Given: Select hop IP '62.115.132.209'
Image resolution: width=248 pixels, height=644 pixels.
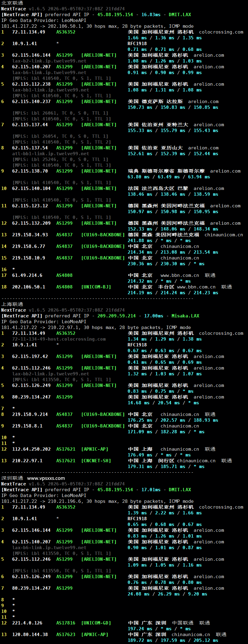Looking at the screenshot, I should pyautogui.click(x=31, y=223).
